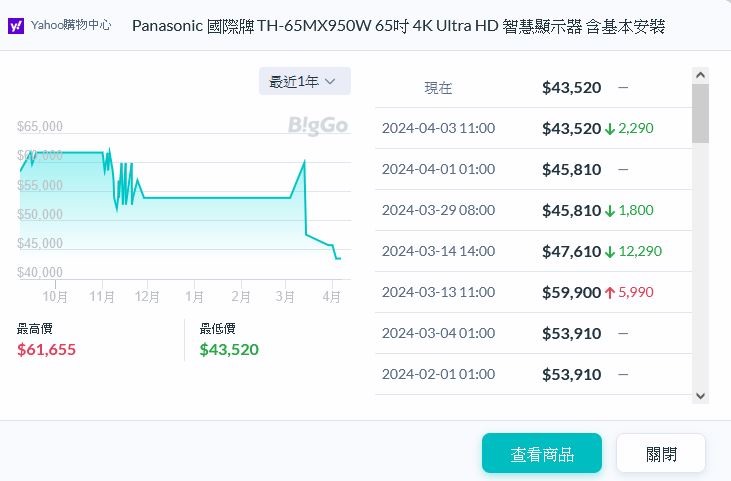
Task: Click green down arrow beside 1,800
Action: [x=610, y=211]
